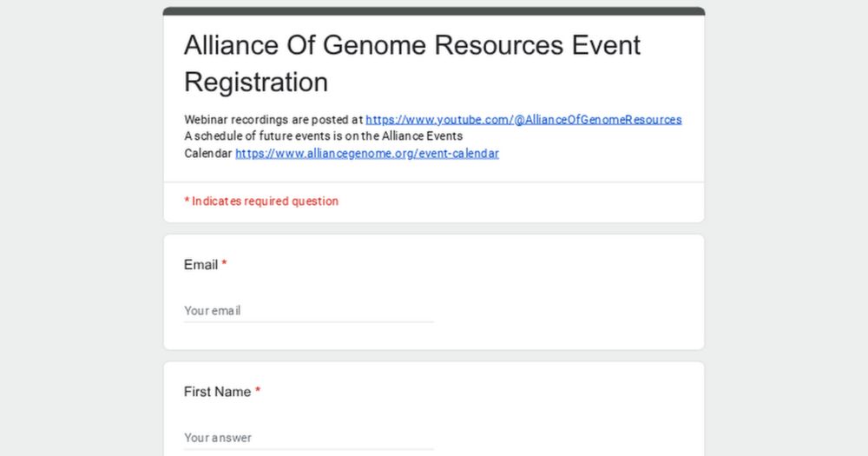Image resolution: width=868 pixels, height=456 pixels.
Task: Click the 'Webinar recordings are posted at' text
Action: [x=273, y=120]
